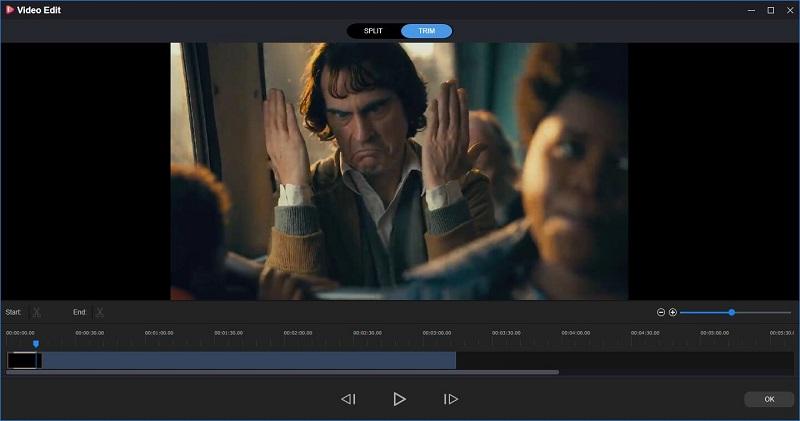The width and height of the screenshot is (800, 421).
Task: Click the video preview frame
Action: coord(399,171)
